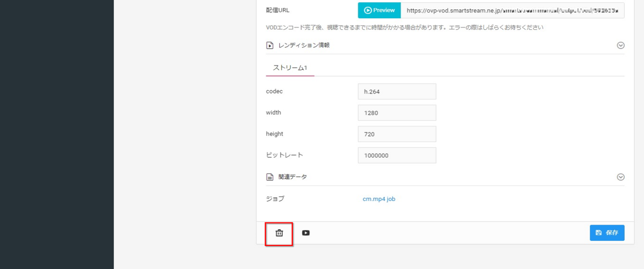Image resolution: width=644 pixels, height=269 pixels.
Task: Click the width field showing 1280
Action: pyautogui.click(x=397, y=113)
